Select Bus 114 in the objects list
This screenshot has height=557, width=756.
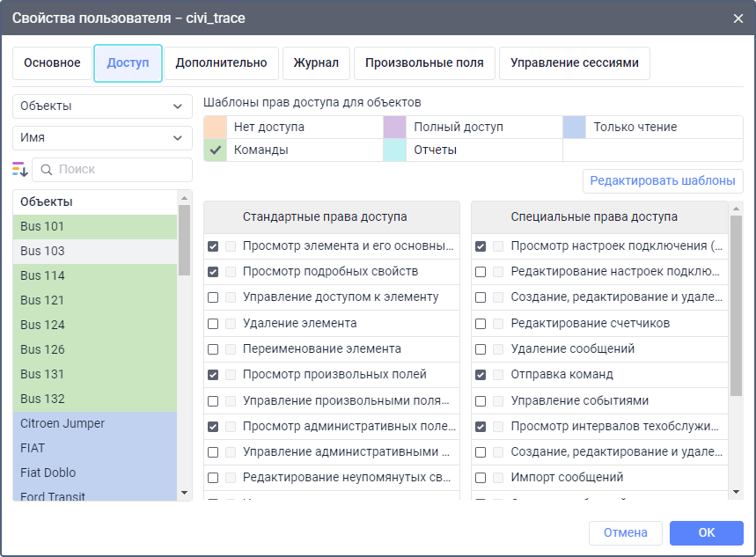point(95,275)
